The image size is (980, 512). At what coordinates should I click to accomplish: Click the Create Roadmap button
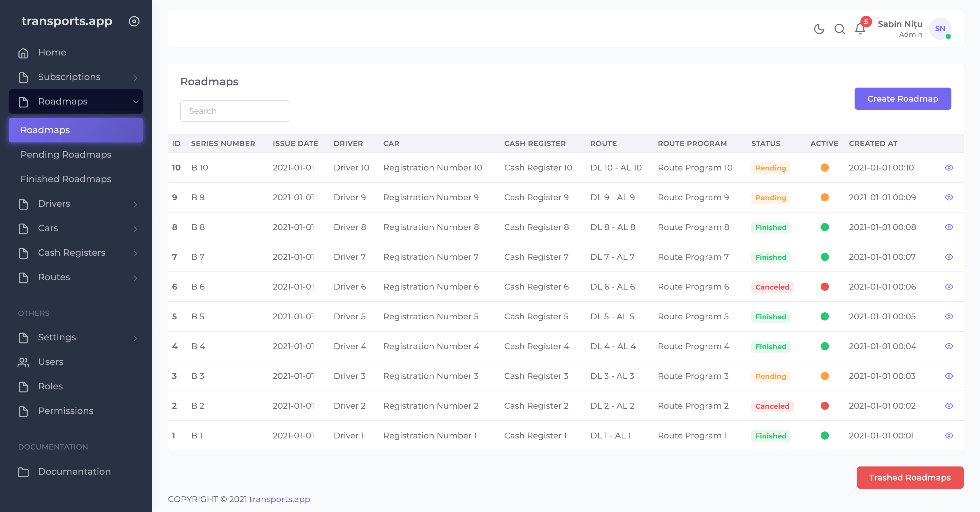pos(902,99)
